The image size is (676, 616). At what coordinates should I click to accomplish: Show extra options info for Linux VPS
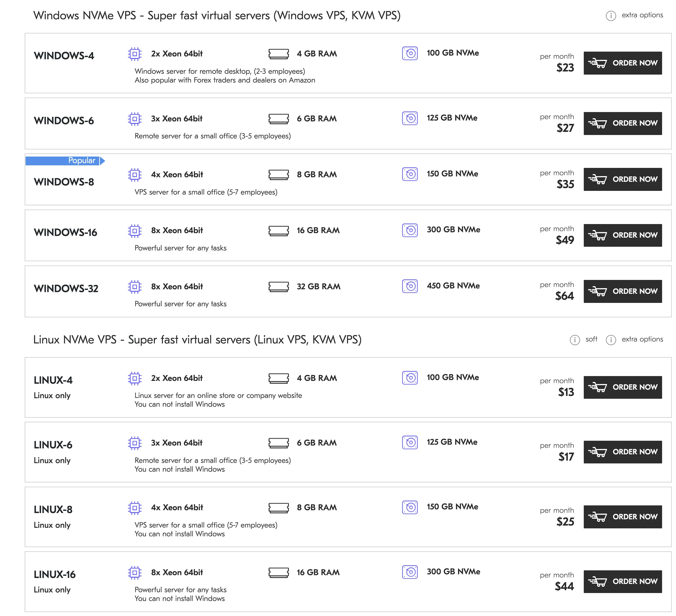pyautogui.click(x=611, y=339)
